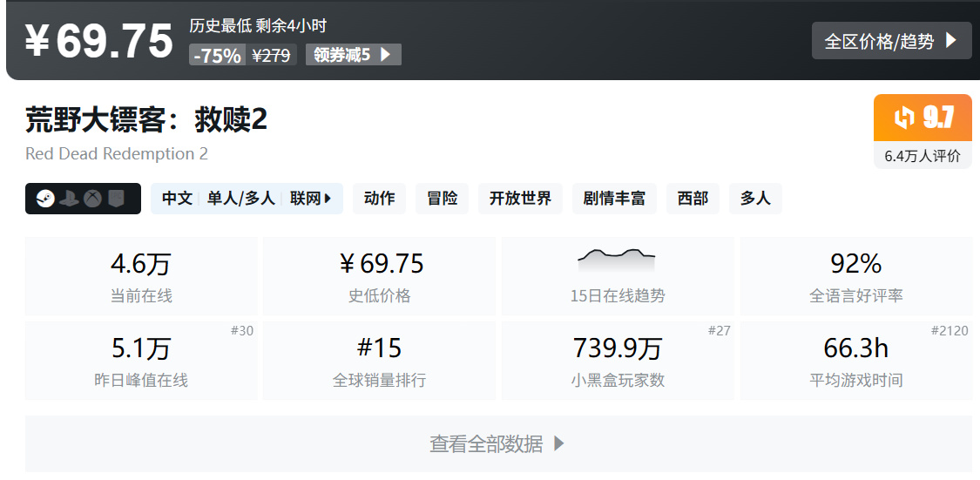Select the 冒险 genre tag
This screenshot has width=980, height=480.
(x=442, y=199)
